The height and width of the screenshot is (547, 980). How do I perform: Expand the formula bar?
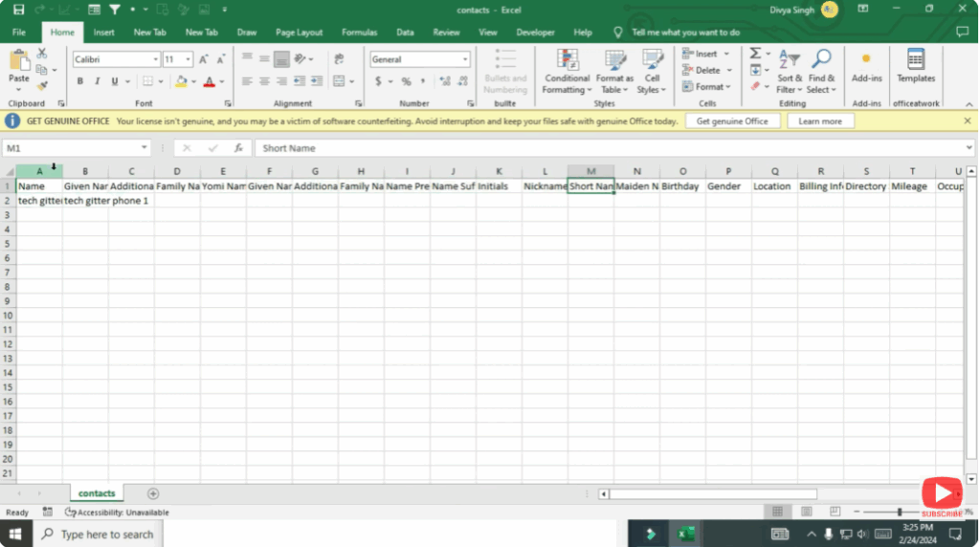(x=969, y=148)
